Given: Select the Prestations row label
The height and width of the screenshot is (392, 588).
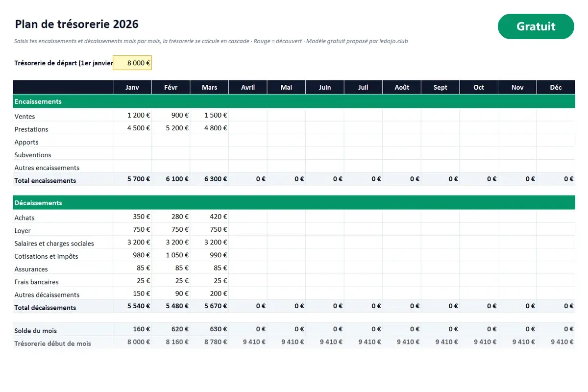Looking at the screenshot, I should [x=31, y=129].
